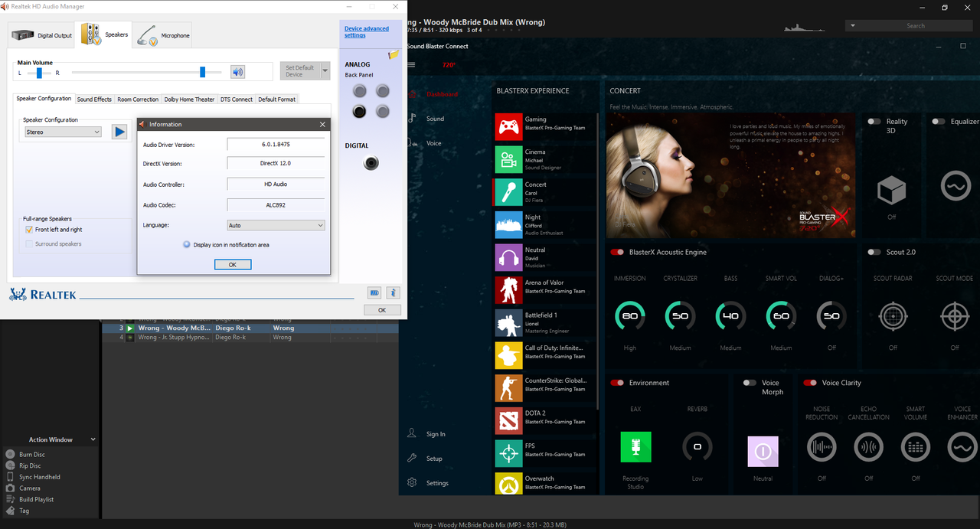Click the Echo Cancellation icon
The image size is (980, 529).
click(868, 447)
